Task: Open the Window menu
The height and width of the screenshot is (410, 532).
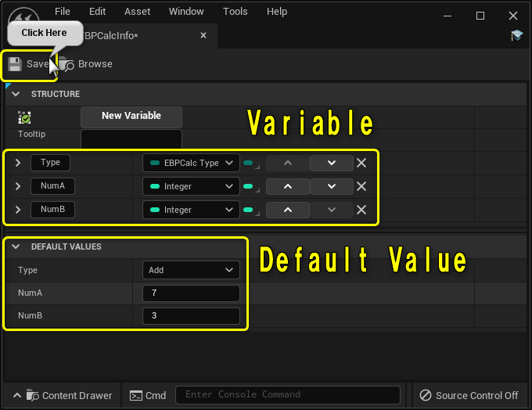Action: click(186, 12)
